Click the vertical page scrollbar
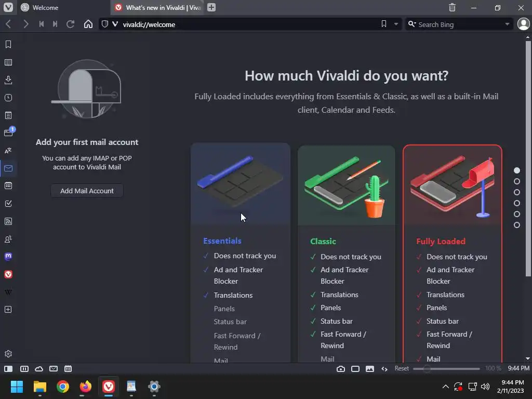The height and width of the screenshot is (399, 532). pos(528,158)
